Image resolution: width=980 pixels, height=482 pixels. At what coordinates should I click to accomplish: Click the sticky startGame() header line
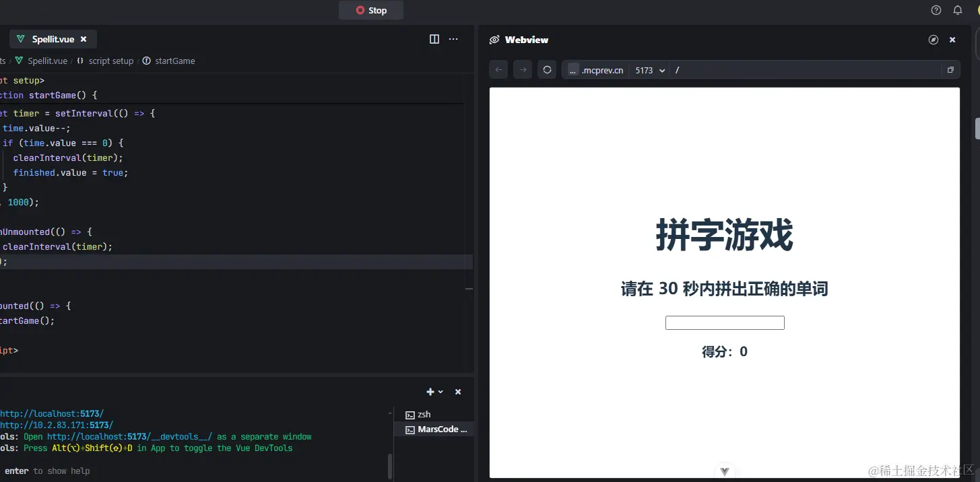[48, 95]
